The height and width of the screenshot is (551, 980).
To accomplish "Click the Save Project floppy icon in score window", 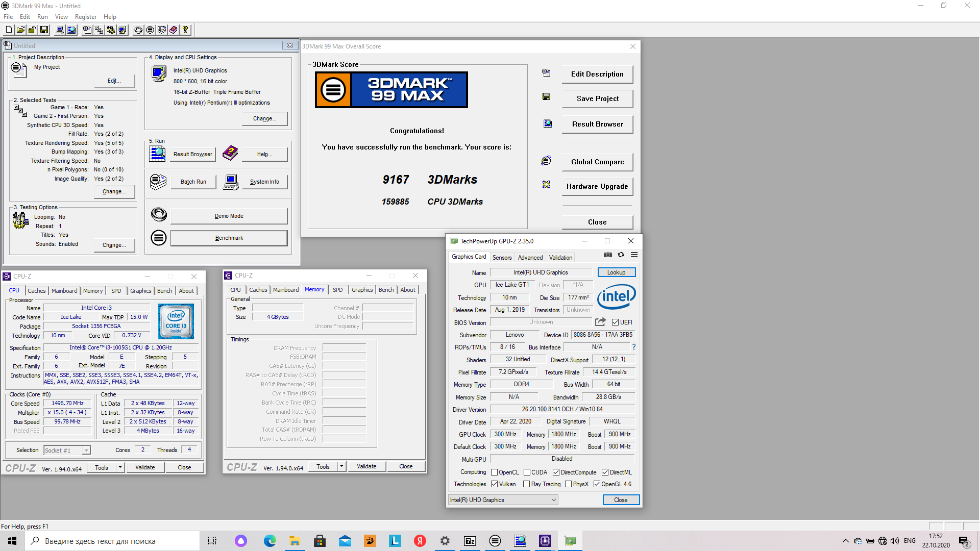I will pyautogui.click(x=546, y=97).
